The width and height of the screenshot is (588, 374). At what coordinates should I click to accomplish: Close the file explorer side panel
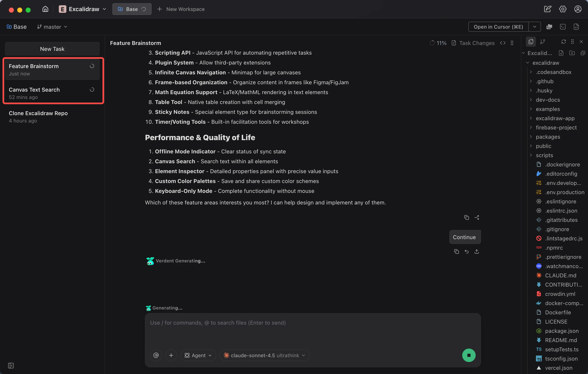coord(581,42)
